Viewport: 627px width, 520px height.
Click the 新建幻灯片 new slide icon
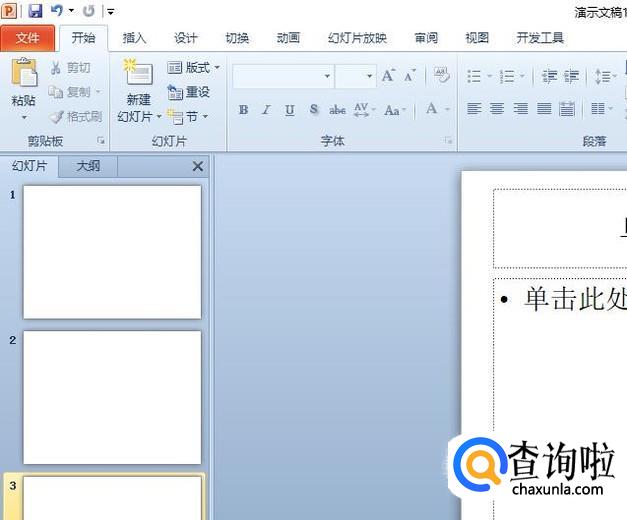pyautogui.click(x=138, y=72)
